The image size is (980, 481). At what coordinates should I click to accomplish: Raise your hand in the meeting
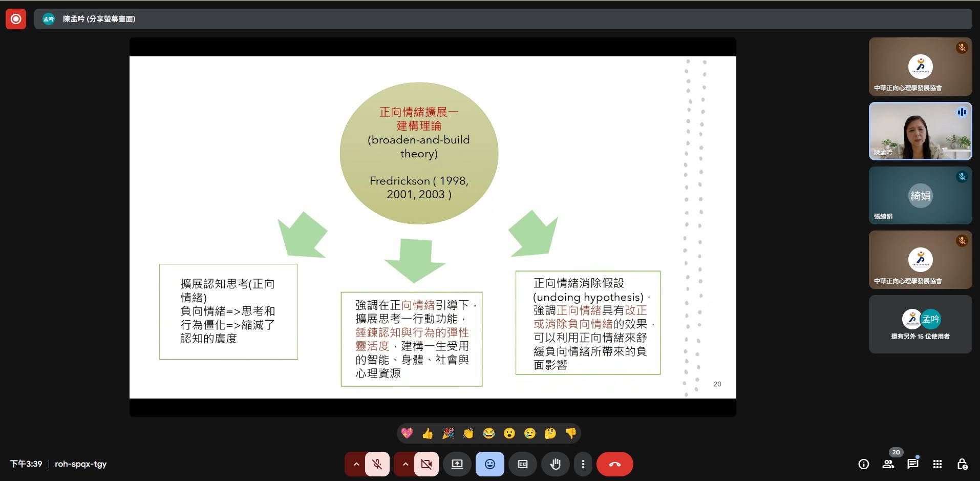tap(555, 464)
